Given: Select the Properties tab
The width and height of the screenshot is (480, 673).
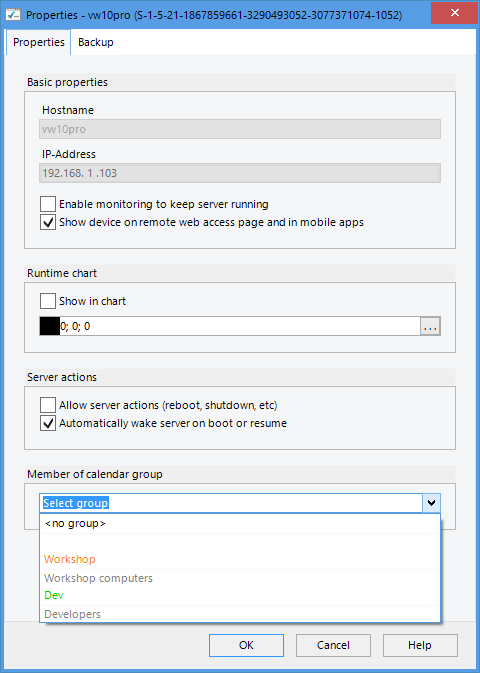Looking at the screenshot, I should pyautogui.click(x=39, y=42).
